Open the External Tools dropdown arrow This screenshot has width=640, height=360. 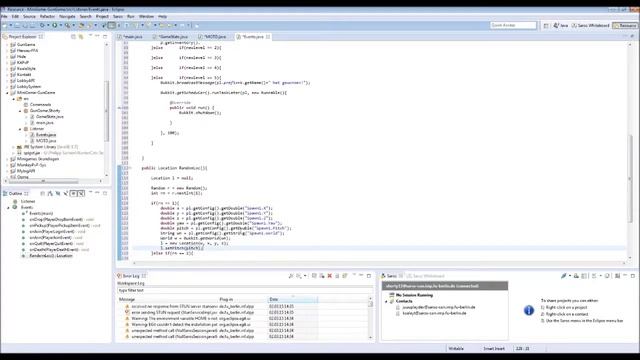pyautogui.click(x=73, y=25)
